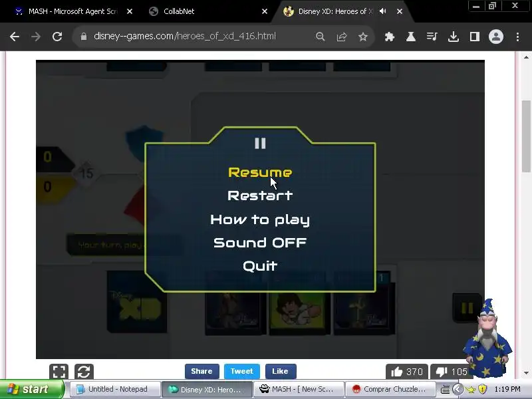
Task: Select Restart in pause menu
Action: pyautogui.click(x=260, y=196)
